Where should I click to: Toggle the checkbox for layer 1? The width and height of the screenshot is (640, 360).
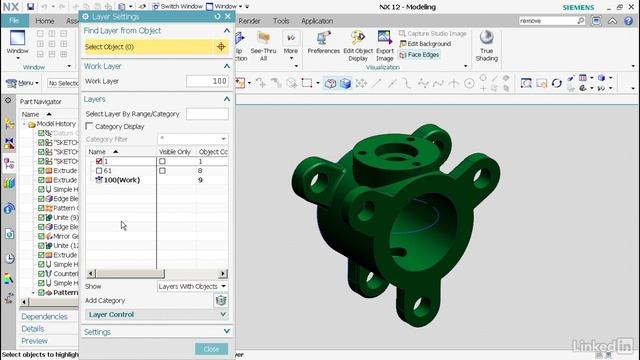[99, 161]
